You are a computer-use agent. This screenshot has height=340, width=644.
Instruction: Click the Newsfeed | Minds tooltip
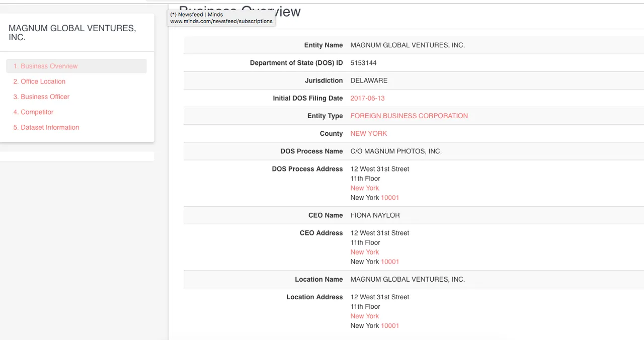221,18
